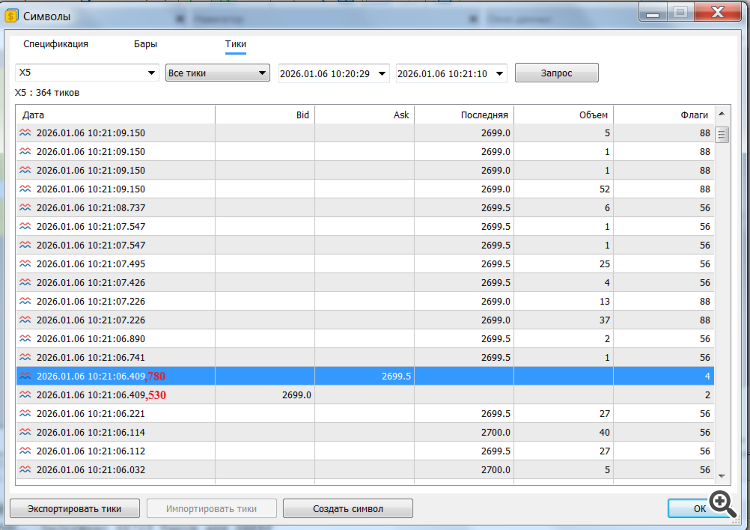Switch to the Спецификация tab
The width and height of the screenshot is (750, 530).
point(55,44)
